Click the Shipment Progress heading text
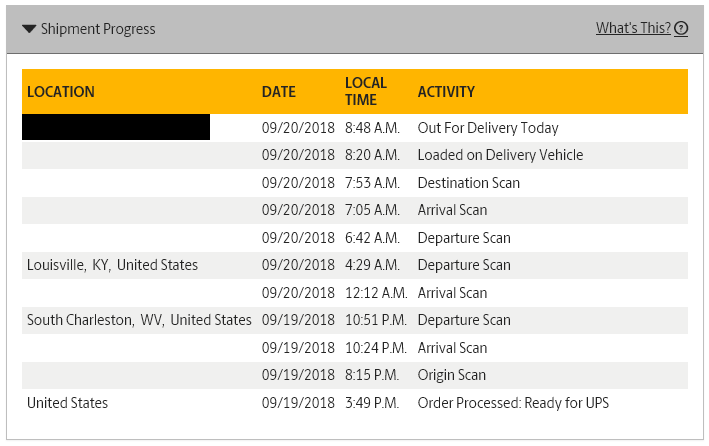 98,29
